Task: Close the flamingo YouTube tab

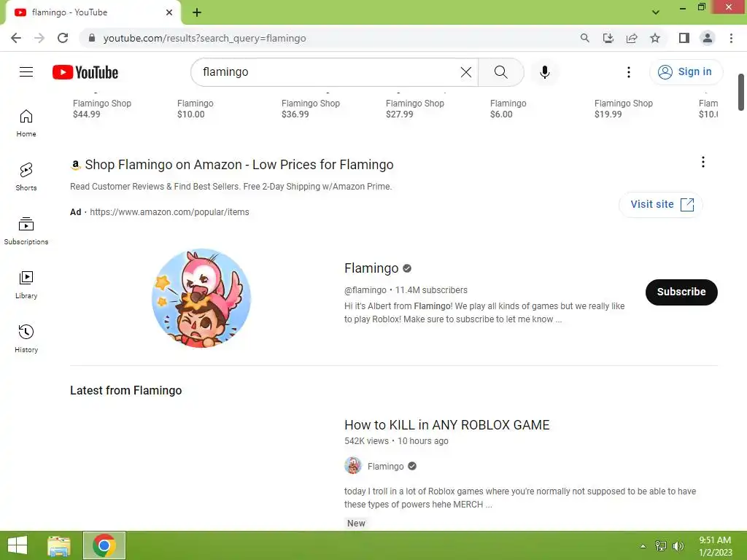Action: 169,12
